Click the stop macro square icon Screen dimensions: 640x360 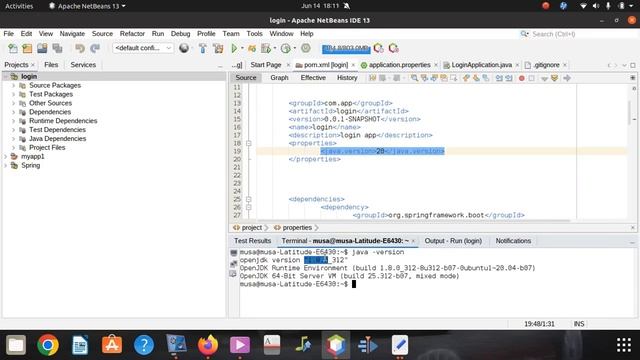[531, 78]
